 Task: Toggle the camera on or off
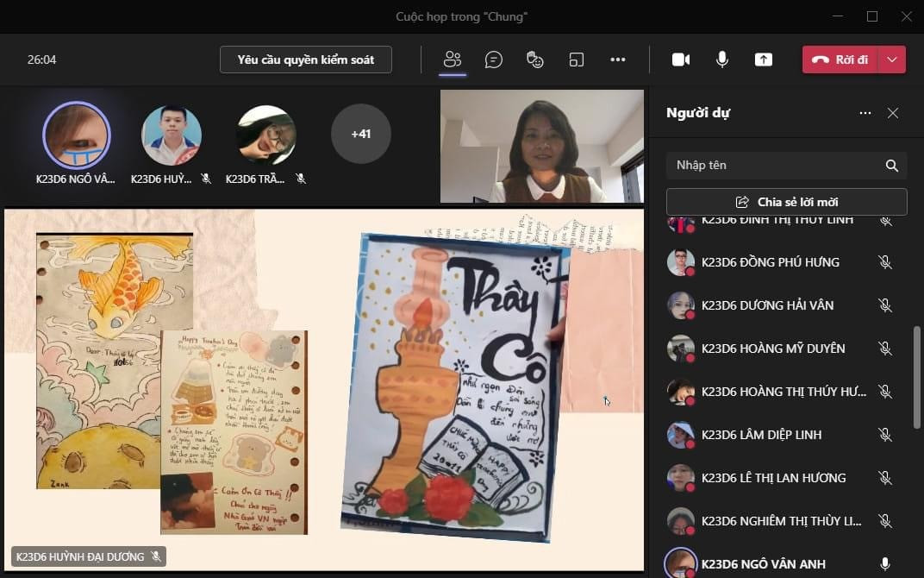coord(681,60)
